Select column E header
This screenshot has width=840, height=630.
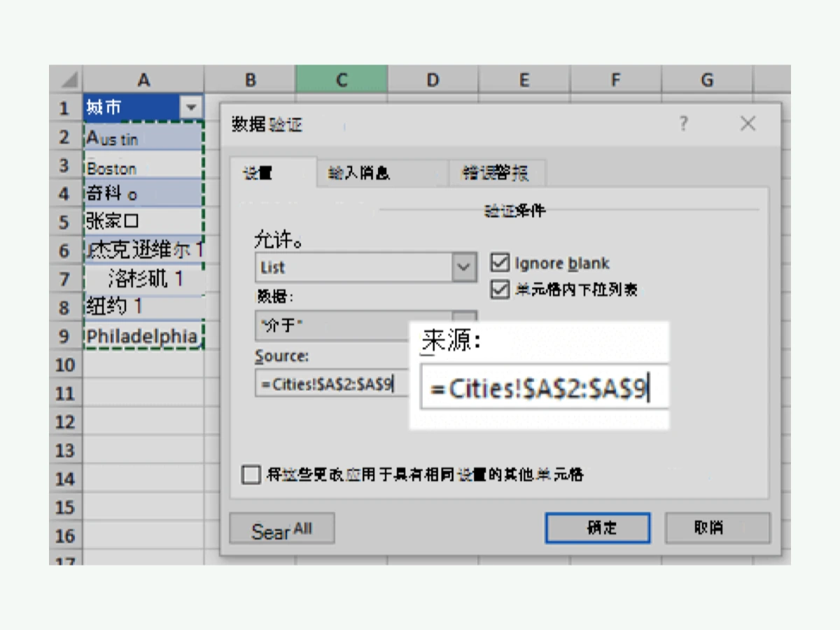click(x=524, y=79)
